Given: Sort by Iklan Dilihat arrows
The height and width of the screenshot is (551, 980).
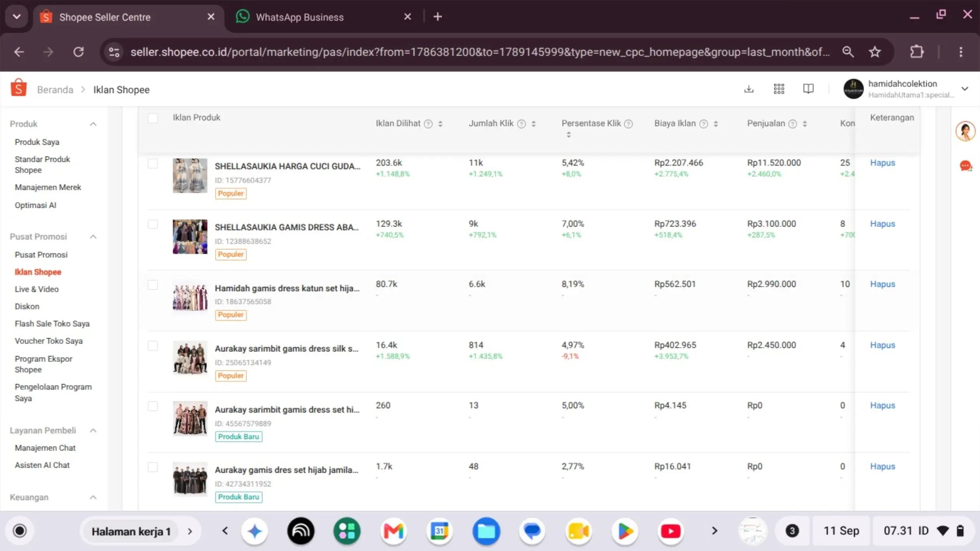Looking at the screenshot, I should 440,124.
